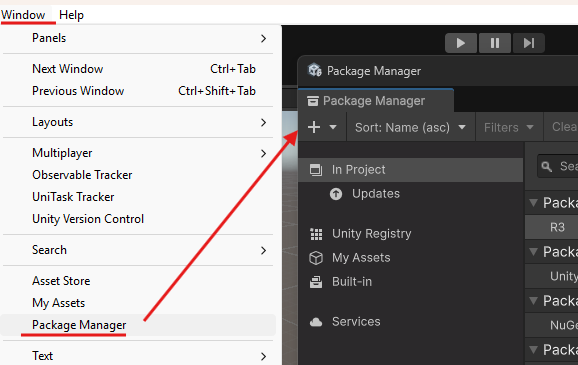Open the Layouts submenu
Viewport: 578px width, 365px height.
(x=138, y=122)
